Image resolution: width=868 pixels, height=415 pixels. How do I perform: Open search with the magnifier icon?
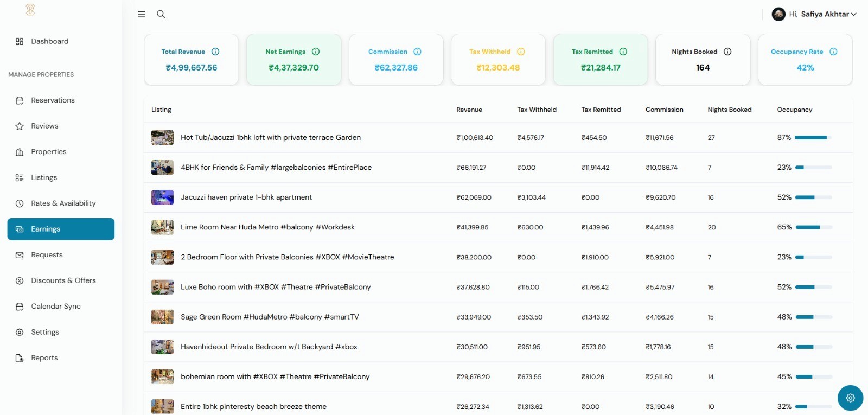point(161,14)
